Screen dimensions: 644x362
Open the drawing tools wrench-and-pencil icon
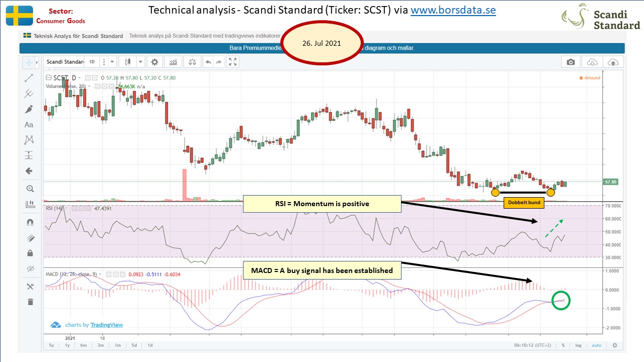[x=29, y=287]
